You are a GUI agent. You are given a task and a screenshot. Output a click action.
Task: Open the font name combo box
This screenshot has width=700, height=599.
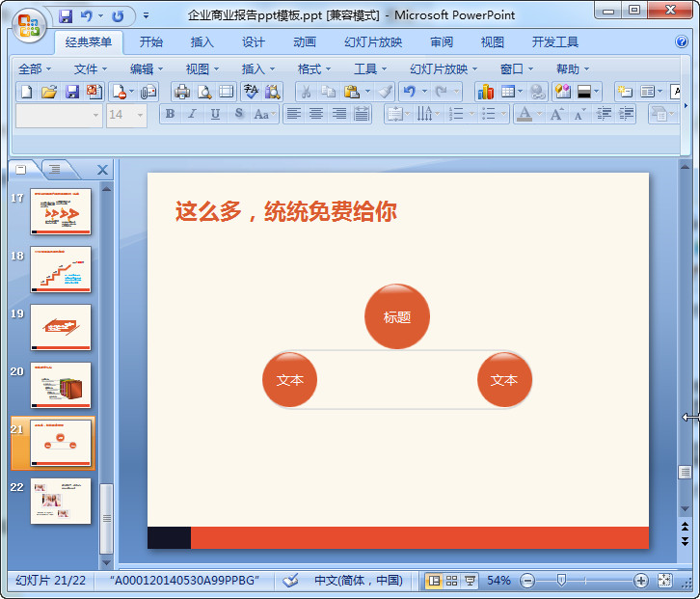[59, 115]
